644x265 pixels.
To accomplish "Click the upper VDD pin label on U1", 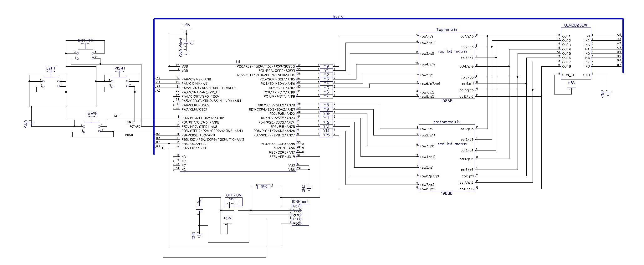I will click(x=185, y=66).
